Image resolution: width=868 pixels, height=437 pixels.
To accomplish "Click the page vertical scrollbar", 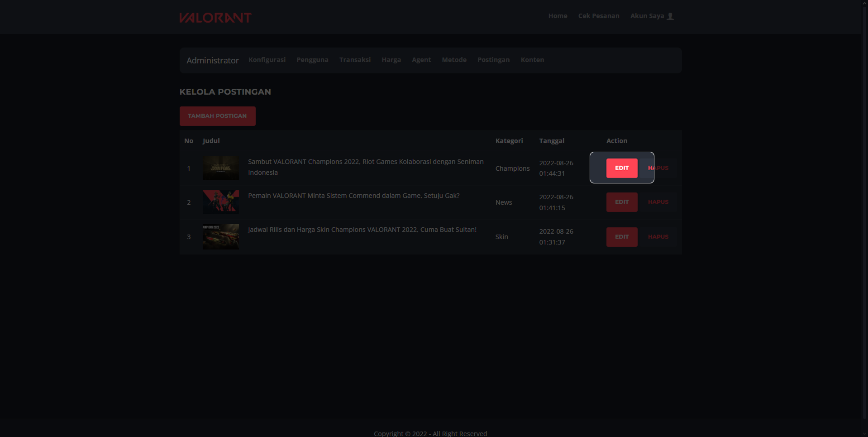I will click(864, 213).
